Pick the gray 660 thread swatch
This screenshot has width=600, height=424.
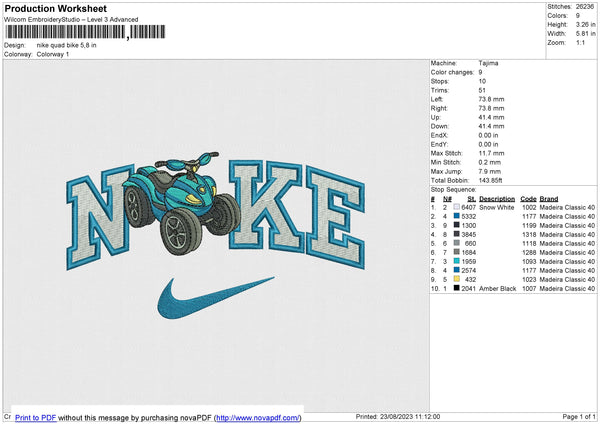(456, 243)
